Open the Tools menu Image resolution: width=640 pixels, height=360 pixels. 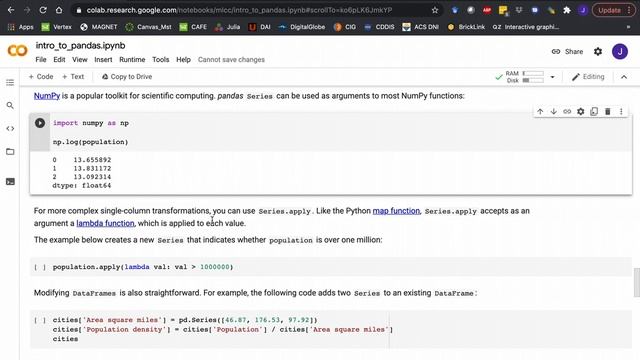pos(160,60)
